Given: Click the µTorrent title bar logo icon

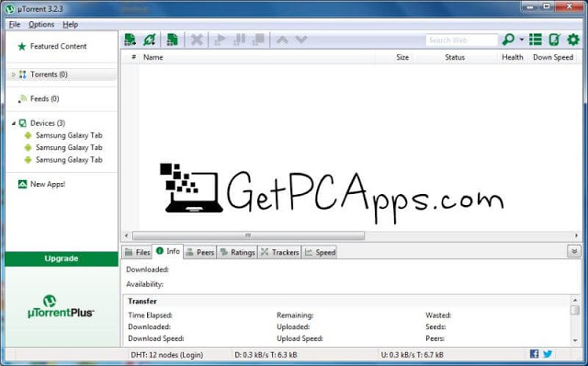Looking at the screenshot, I should coord(10,8).
